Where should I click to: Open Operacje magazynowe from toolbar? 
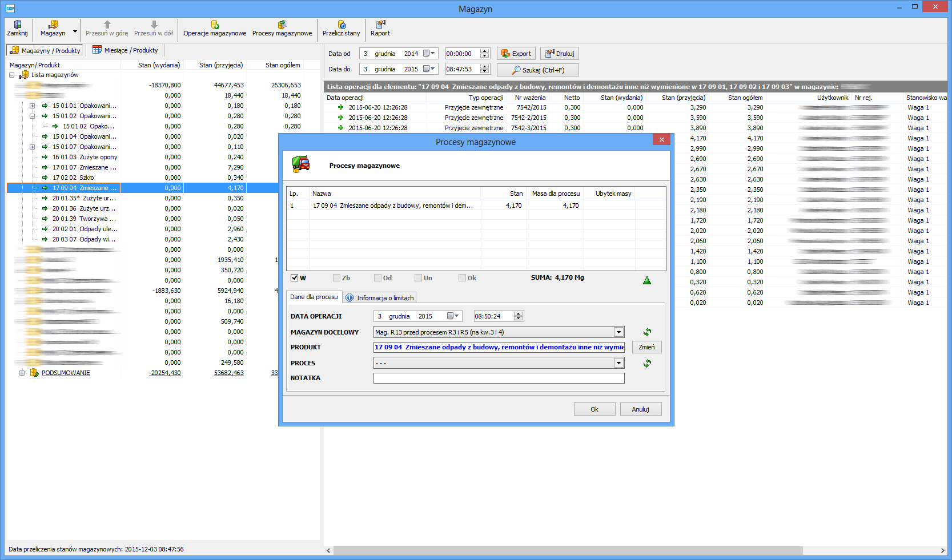(215, 25)
